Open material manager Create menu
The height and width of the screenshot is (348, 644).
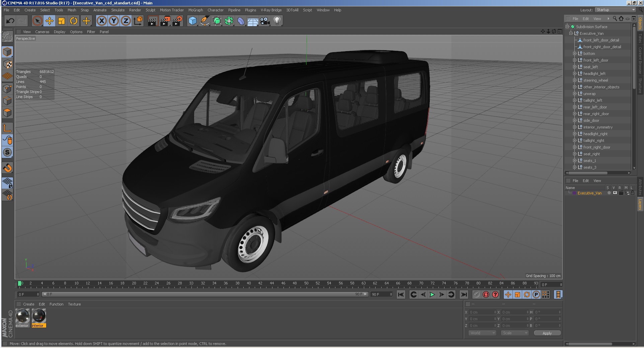click(28, 304)
